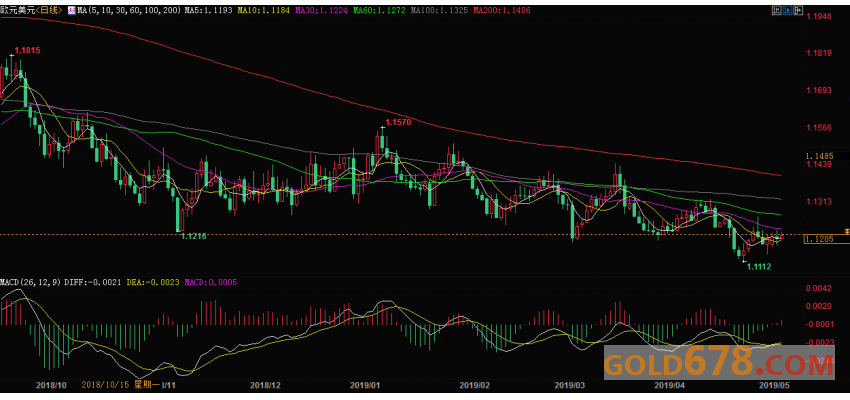Image resolution: width=850 pixels, height=400 pixels.
Task: Select the yellow MA10:1.1184 legend label
Action: pos(265,10)
